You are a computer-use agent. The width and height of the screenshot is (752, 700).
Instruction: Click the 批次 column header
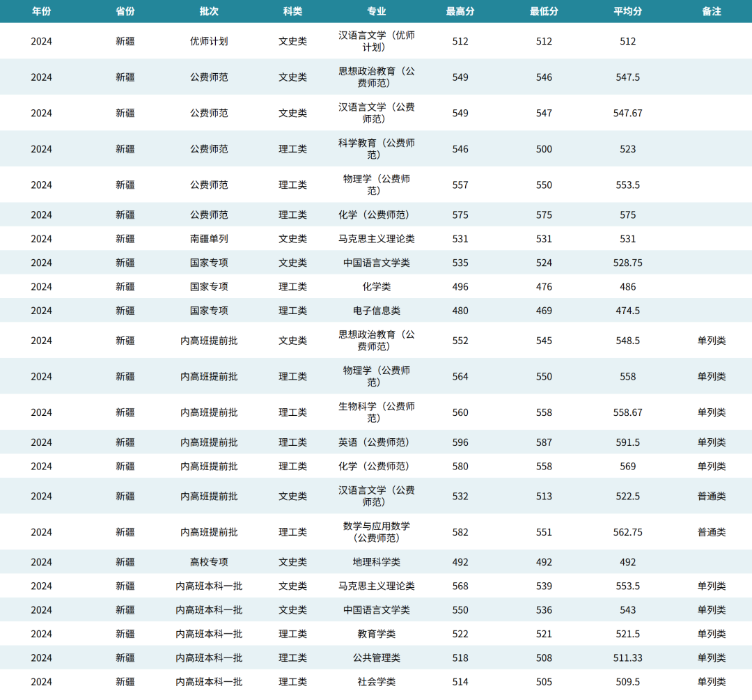coord(209,12)
